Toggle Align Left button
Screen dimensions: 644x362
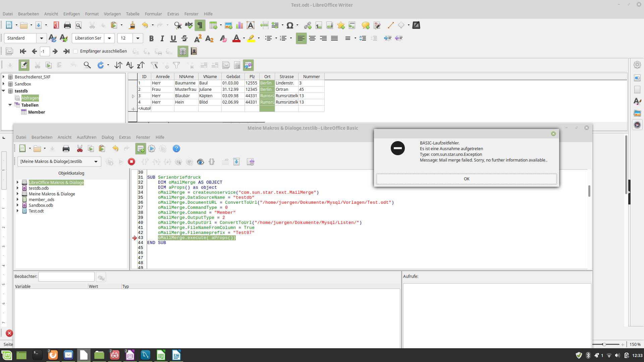pos(301,38)
